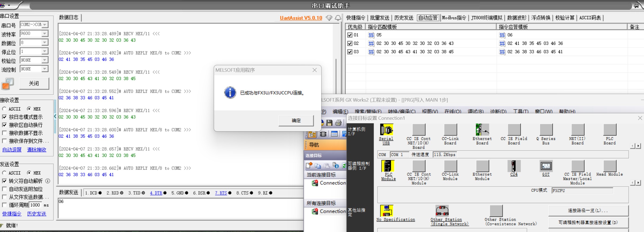
Task: Switch to the 快捷指令 tab
Action: [x=356, y=18]
